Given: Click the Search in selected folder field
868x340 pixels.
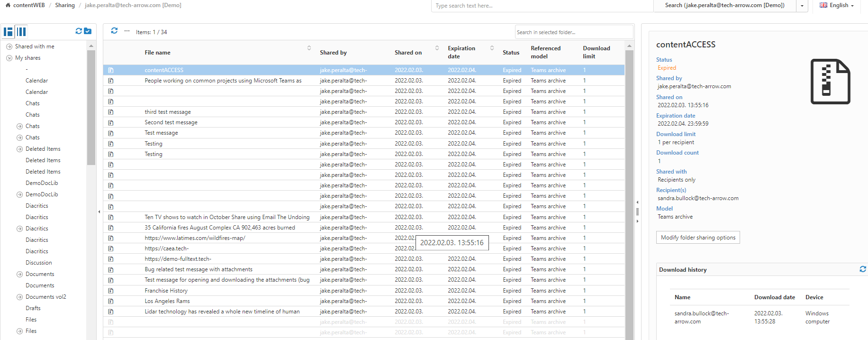Looking at the screenshot, I should (x=573, y=32).
